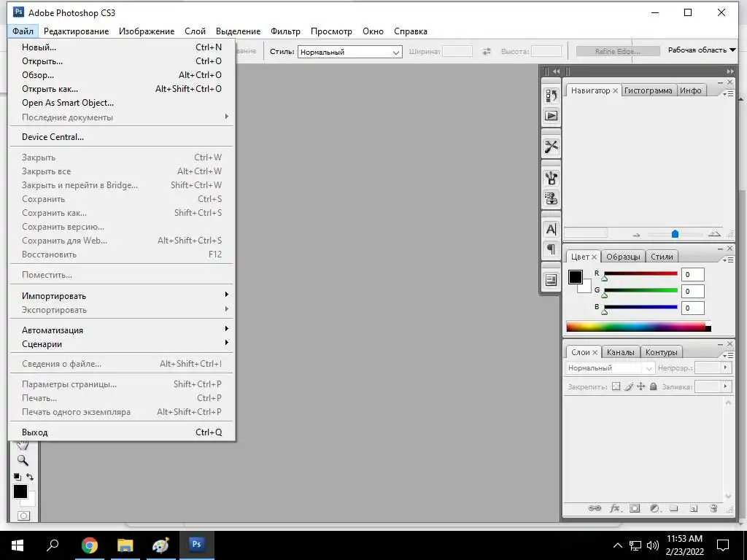Open the Tool Presets panel icon
The height and width of the screenshot is (560, 747).
point(551,147)
